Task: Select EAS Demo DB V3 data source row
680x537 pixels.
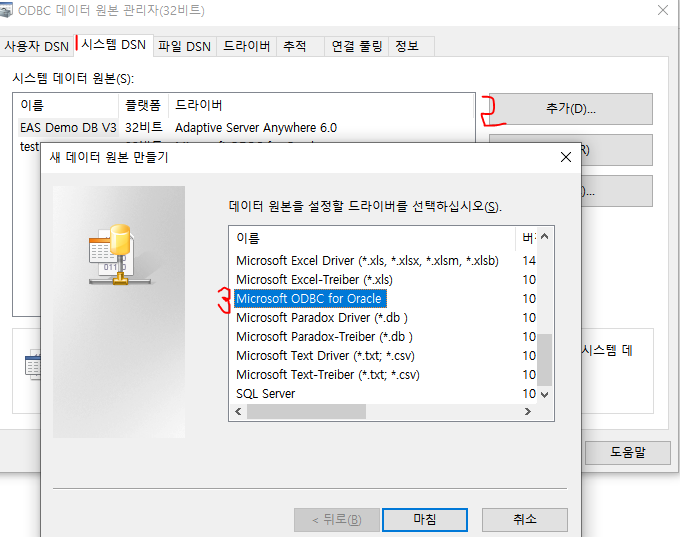Action: coord(68,128)
